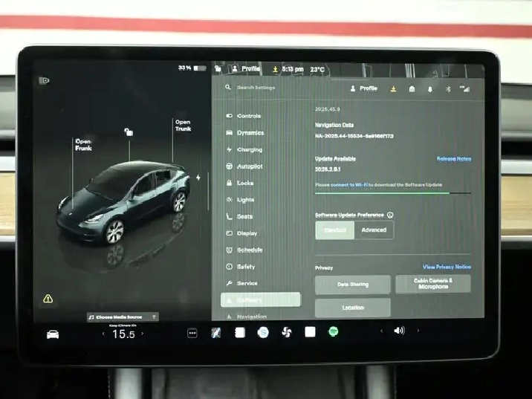532x399 pixels.
Task: Tap the unlock padlock icon above car
Action: [129, 132]
